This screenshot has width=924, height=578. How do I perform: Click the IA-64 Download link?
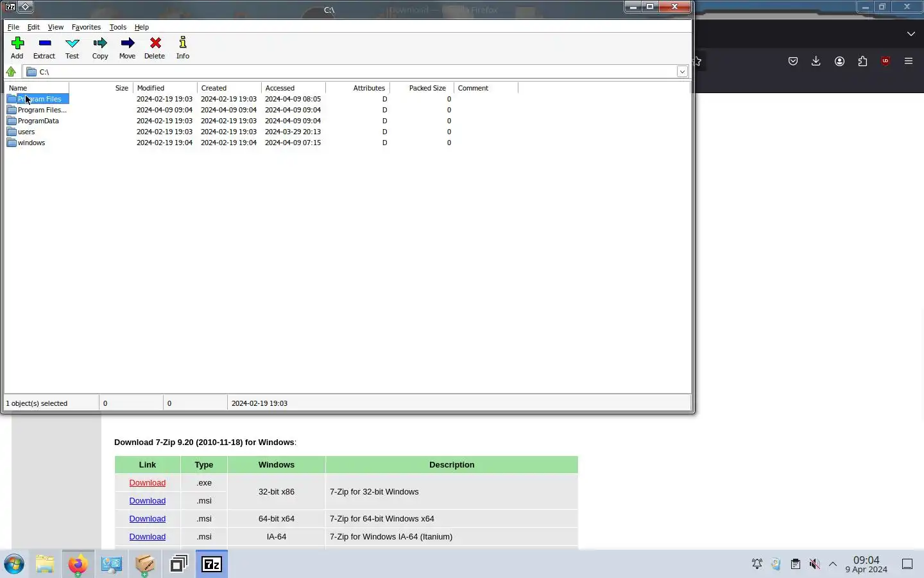(x=147, y=537)
